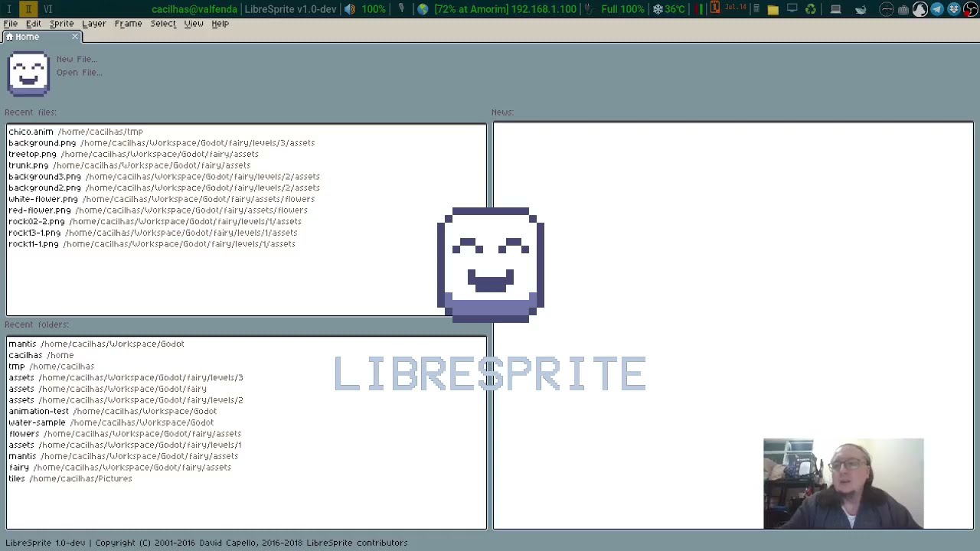Image resolution: width=980 pixels, height=551 pixels.
Task: Open the Sprite menu
Action: coord(61,24)
